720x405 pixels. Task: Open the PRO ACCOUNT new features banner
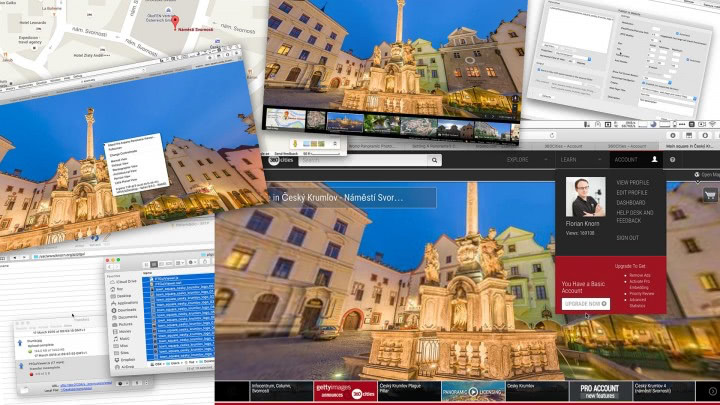tap(599, 391)
